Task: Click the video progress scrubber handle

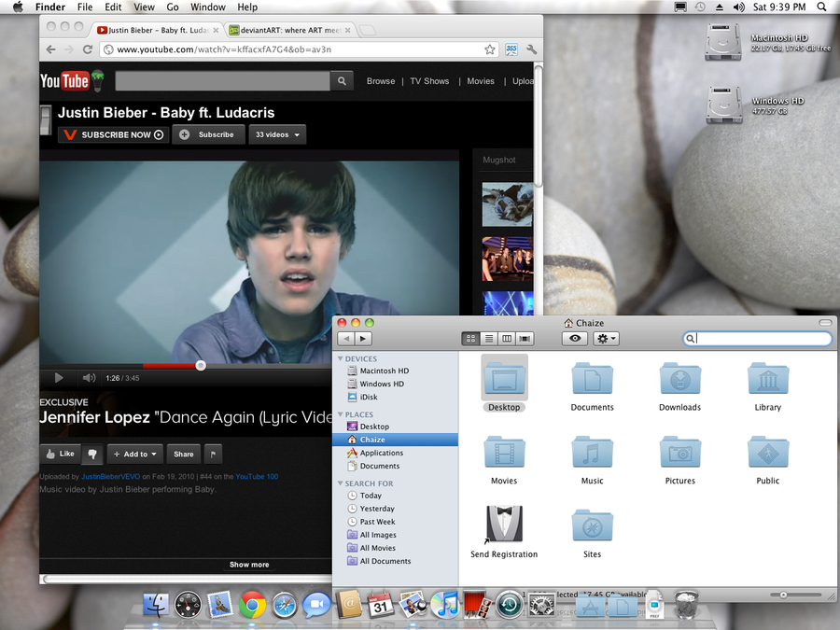Action: (x=201, y=366)
